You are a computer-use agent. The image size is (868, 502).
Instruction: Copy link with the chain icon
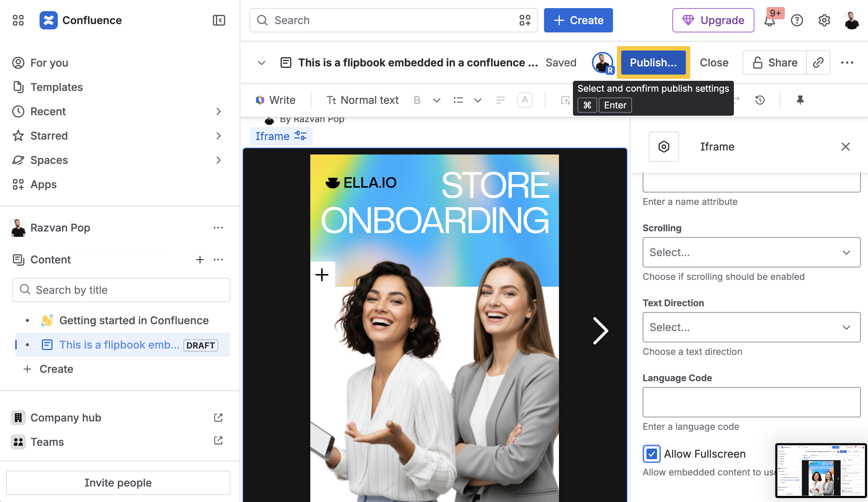(818, 63)
